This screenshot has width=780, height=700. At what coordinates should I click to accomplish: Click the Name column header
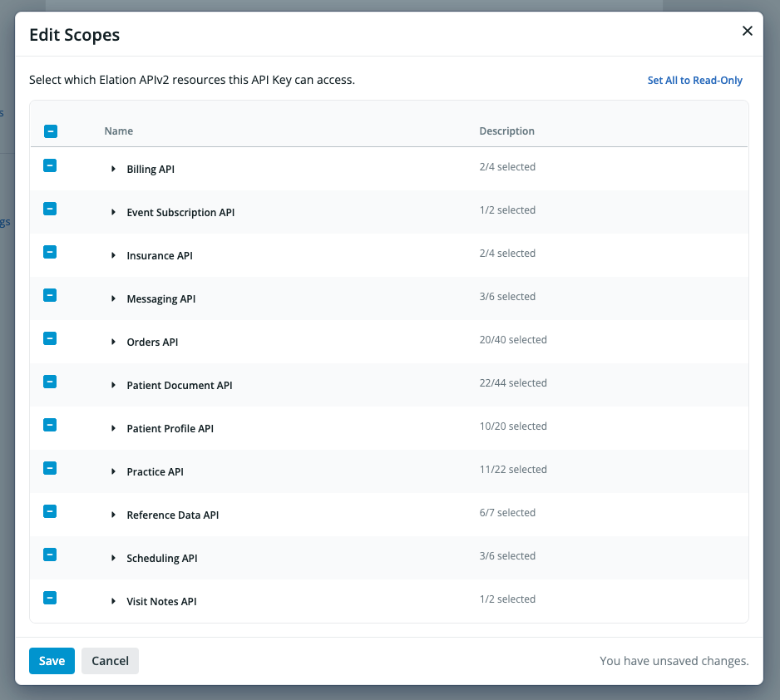118,131
